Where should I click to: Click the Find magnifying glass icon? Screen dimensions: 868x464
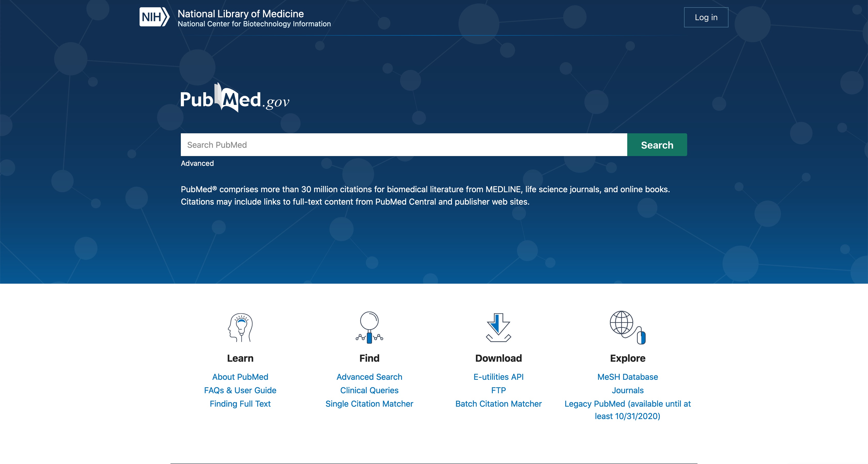(369, 328)
